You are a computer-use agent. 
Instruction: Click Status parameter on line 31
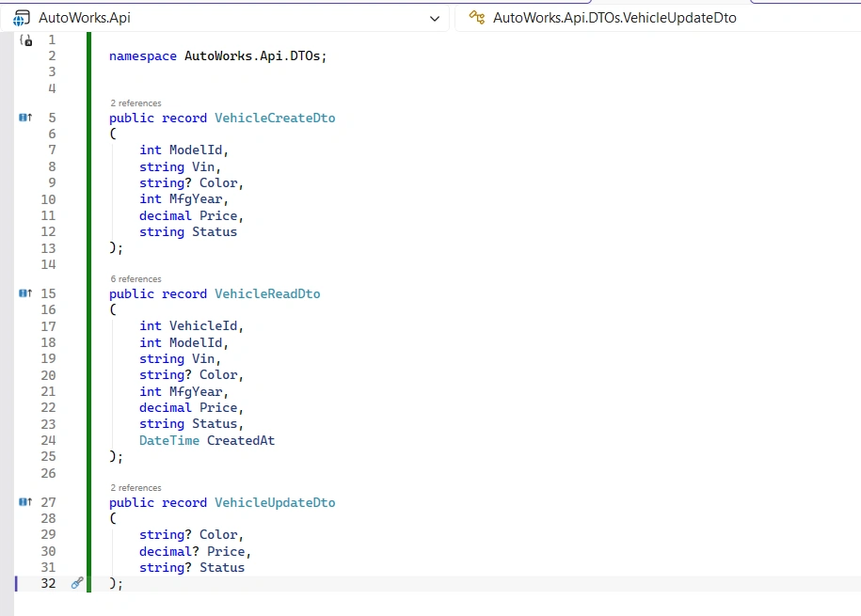pos(222,568)
